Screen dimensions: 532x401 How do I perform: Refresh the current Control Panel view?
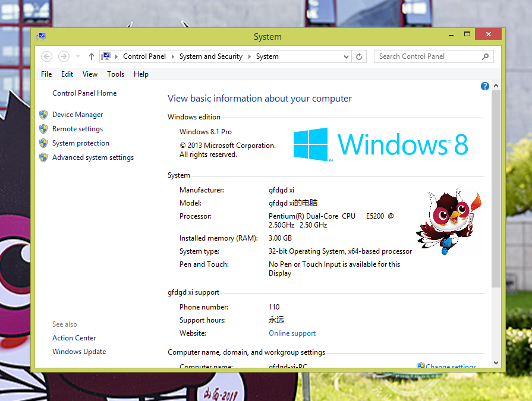(x=359, y=56)
